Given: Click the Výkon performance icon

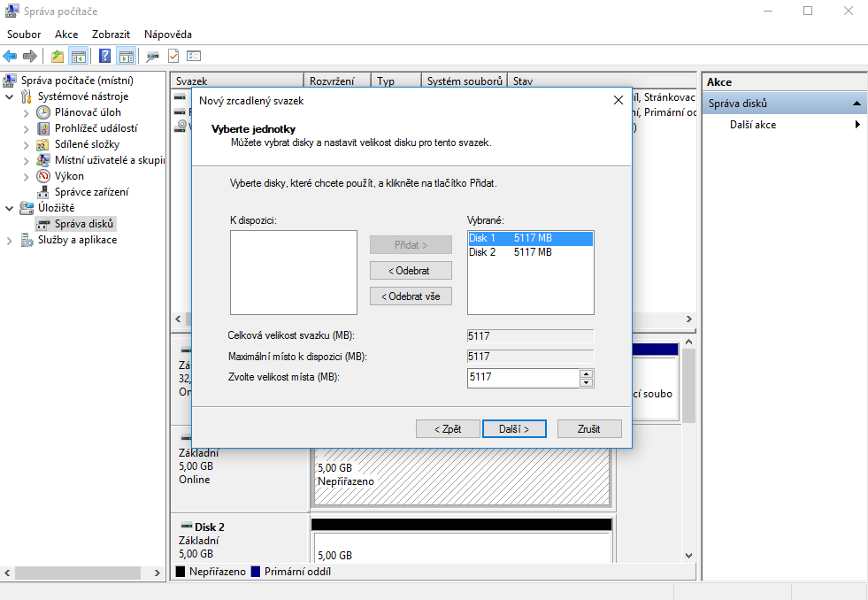Looking at the screenshot, I should (x=43, y=176).
